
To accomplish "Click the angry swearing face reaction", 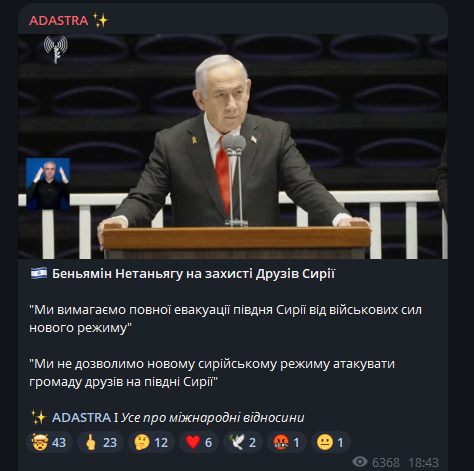I will coord(287,442).
